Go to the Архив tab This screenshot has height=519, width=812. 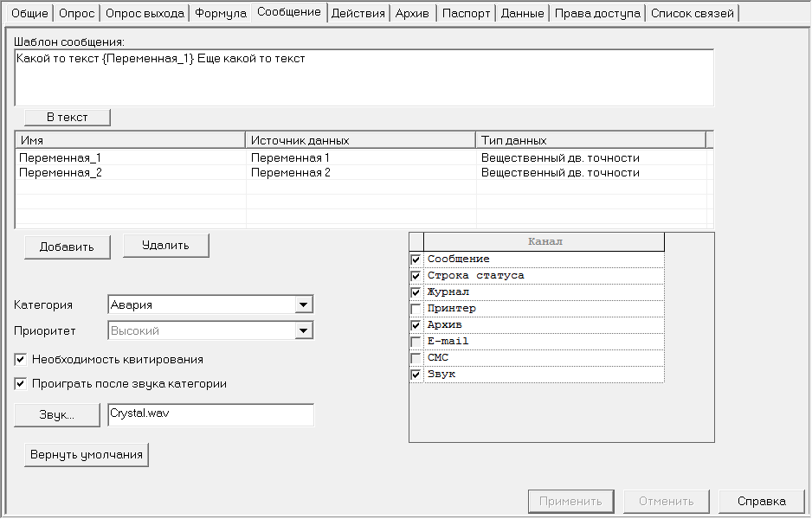[412, 14]
